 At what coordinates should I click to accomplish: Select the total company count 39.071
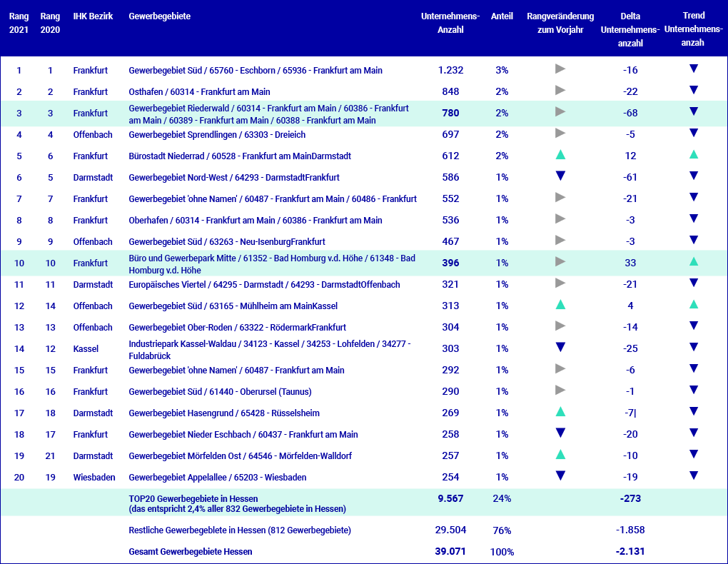[450, 551]
